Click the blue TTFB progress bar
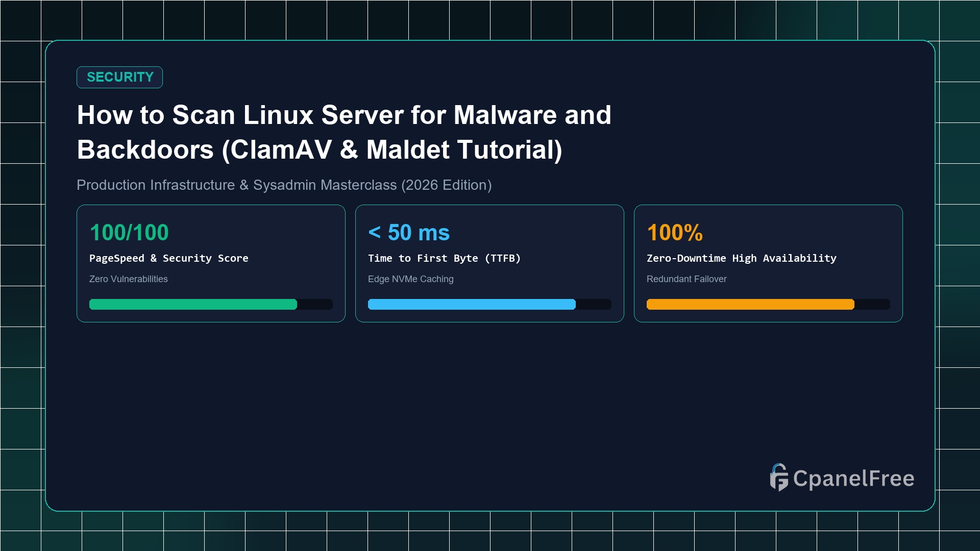980x551 pixels. [x=489, y=304]
